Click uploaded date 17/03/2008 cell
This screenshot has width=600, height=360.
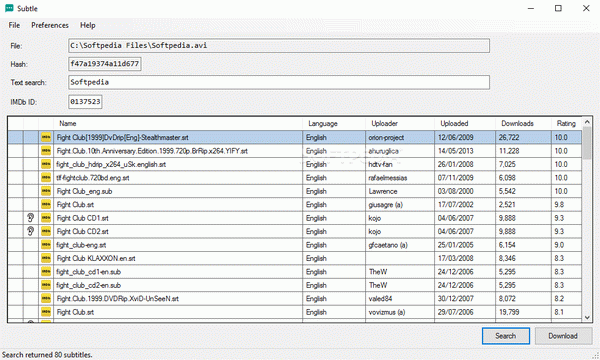[465, 258]
